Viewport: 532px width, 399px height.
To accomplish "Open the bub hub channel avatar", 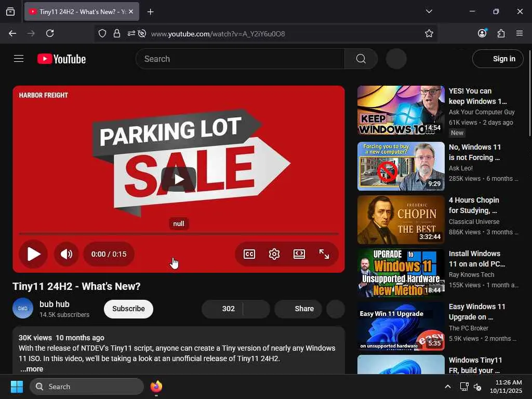I will coord(23,308).
